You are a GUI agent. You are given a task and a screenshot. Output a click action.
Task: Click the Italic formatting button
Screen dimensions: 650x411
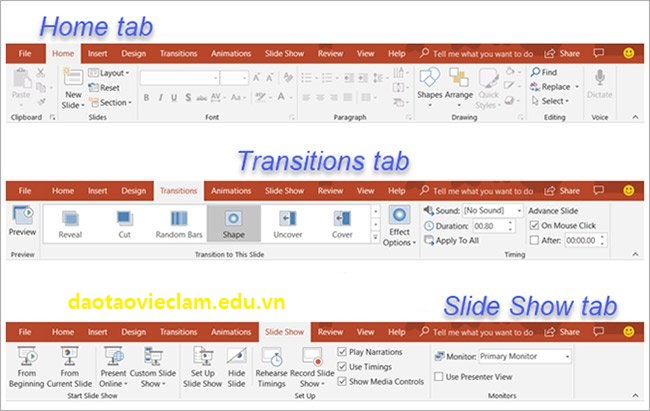160,97
